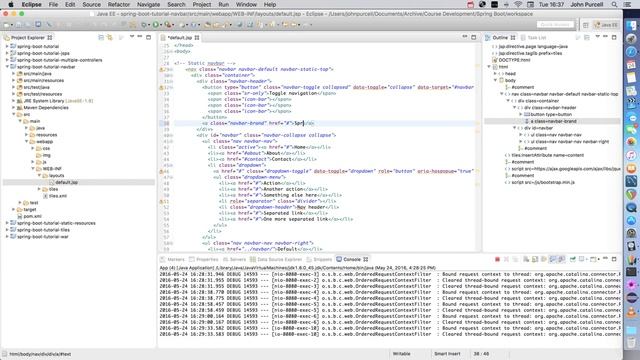
Task: Collapse spring-boot-tutorial-navbar project node
Action: [x=7, y=67]
